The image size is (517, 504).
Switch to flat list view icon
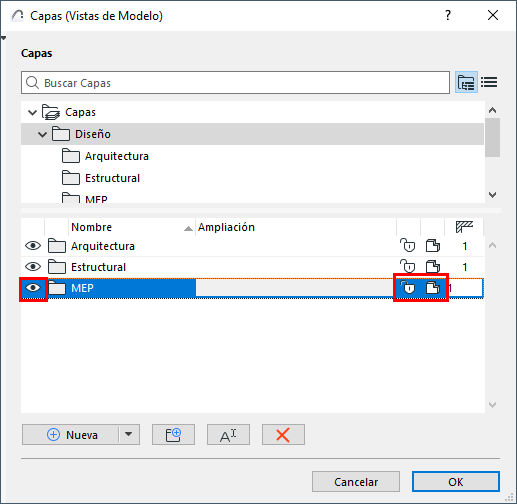(x=489, y=82)
